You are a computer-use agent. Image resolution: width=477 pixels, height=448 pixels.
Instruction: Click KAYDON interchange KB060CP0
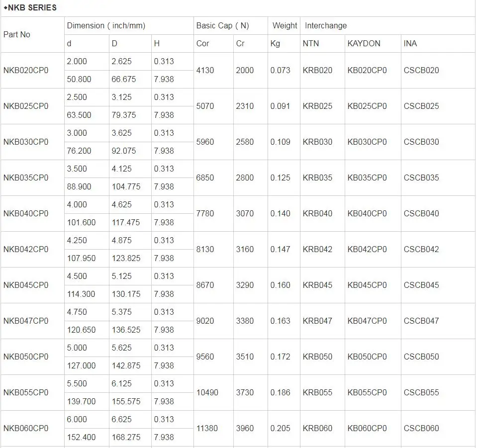367,429
